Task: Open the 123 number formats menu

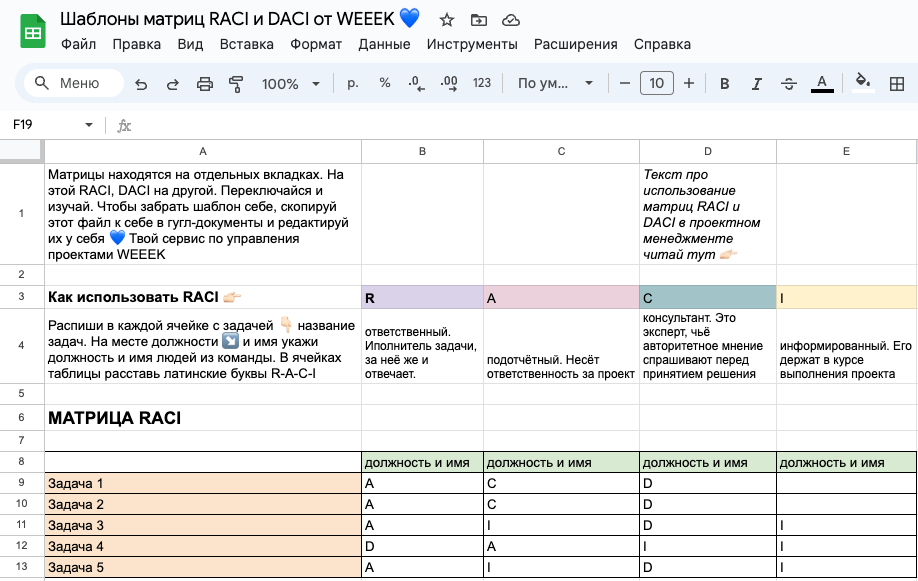Action: pyautogui.click(x=482, y=83)
